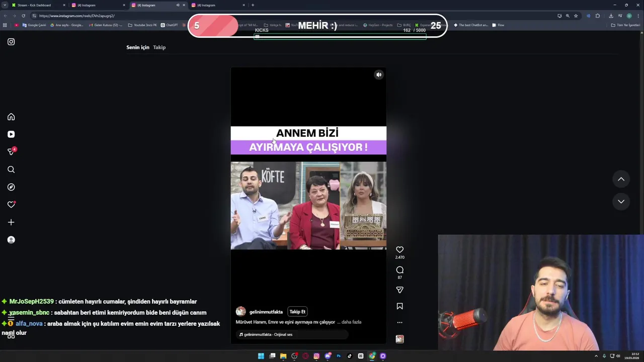Open the audio thumbnail beside the reel

(399, 339)
